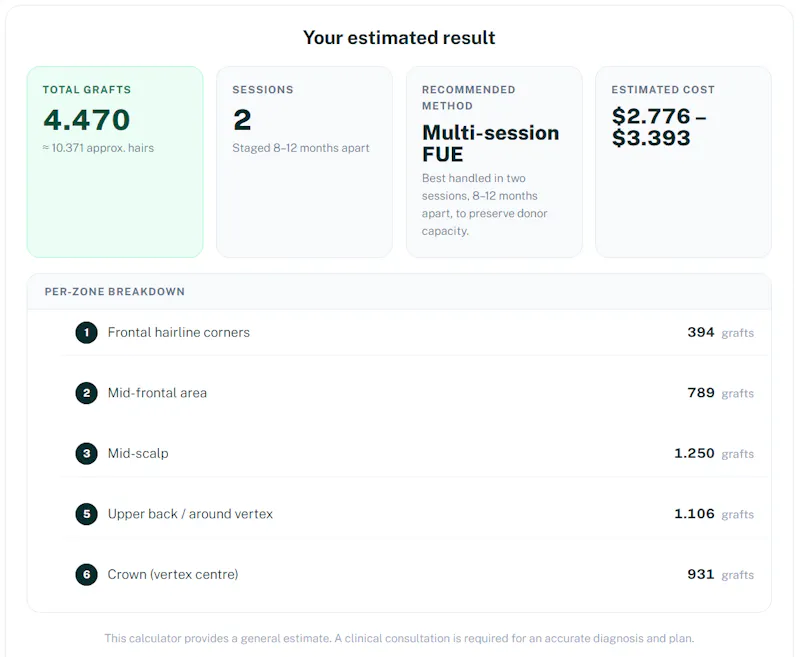Click the zone 3 number badge
The image size is (800, 657).
click(x=87, y=453)
